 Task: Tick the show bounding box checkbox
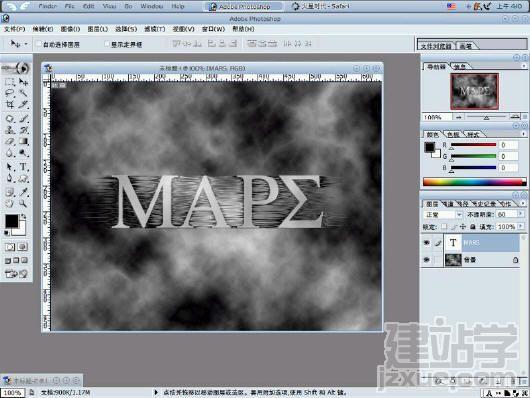tap(107, 44)
